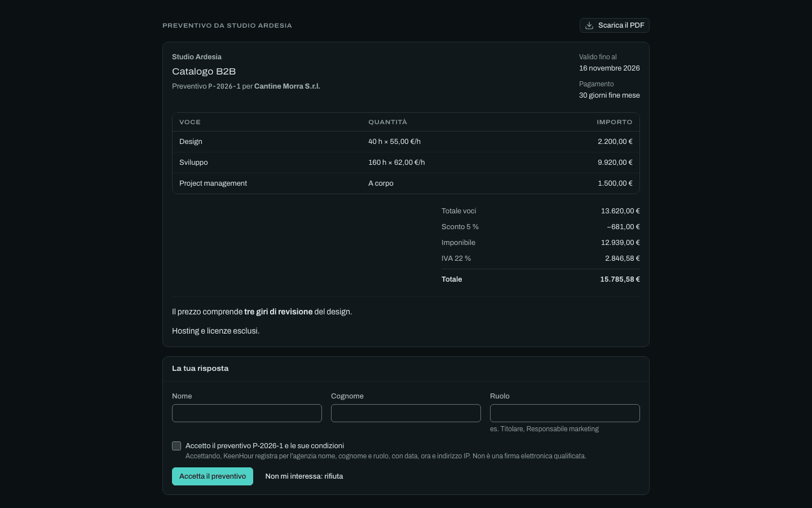Click the Totale voci value 13.620,00 €
Viewport: 812px width, 508px height.
click(620, 211)
